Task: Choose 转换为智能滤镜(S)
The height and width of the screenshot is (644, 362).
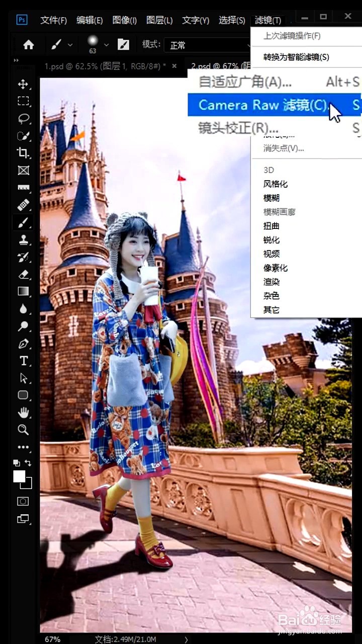Action: (296, 57)
